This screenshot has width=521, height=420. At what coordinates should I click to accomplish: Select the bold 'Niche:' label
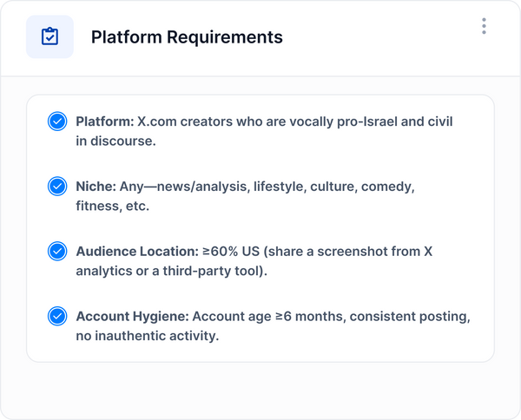[x=96, y=187]
